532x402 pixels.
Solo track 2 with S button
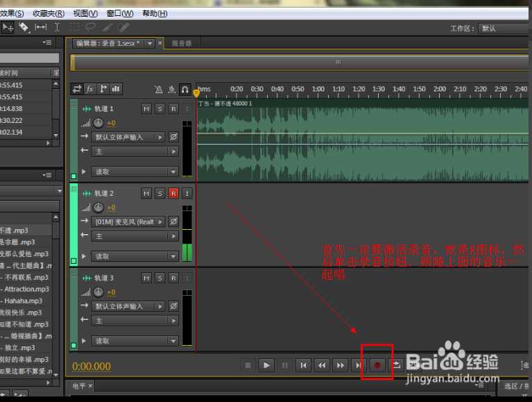click(x=160, y=193)
